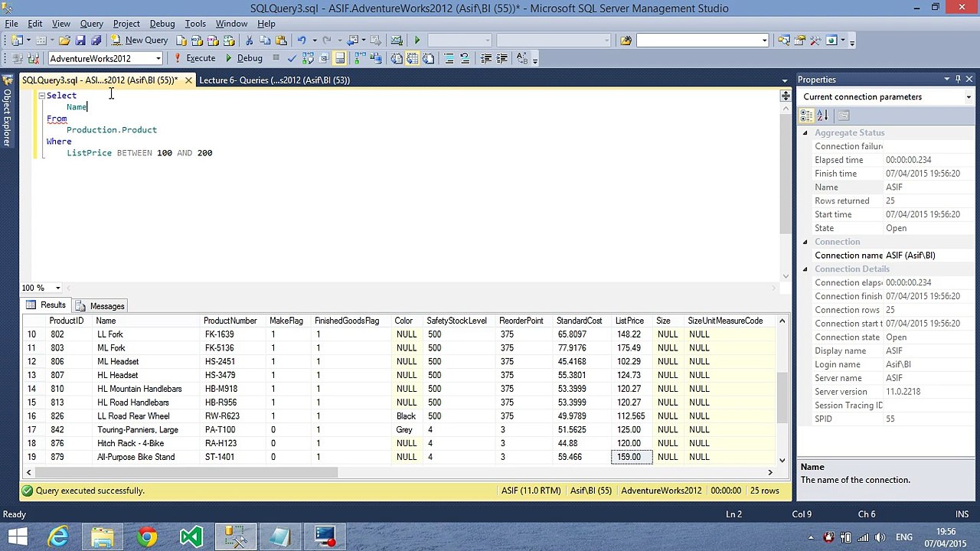Paste from clipboard icon
This screenshot has width=980, height=551.
(281, 40)
